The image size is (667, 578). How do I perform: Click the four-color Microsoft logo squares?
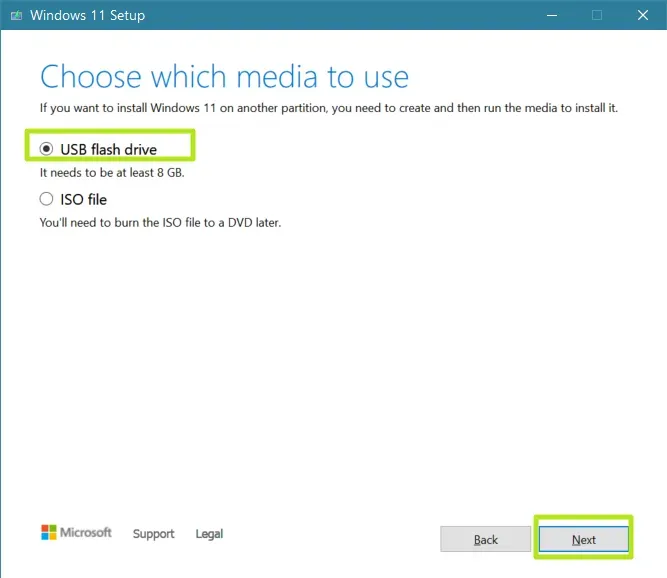point(48,532)
